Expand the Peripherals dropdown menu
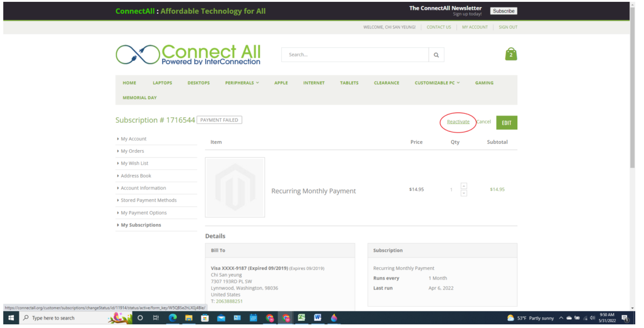Viewport: 644px width, 328px height. click(x=242, y=83)
